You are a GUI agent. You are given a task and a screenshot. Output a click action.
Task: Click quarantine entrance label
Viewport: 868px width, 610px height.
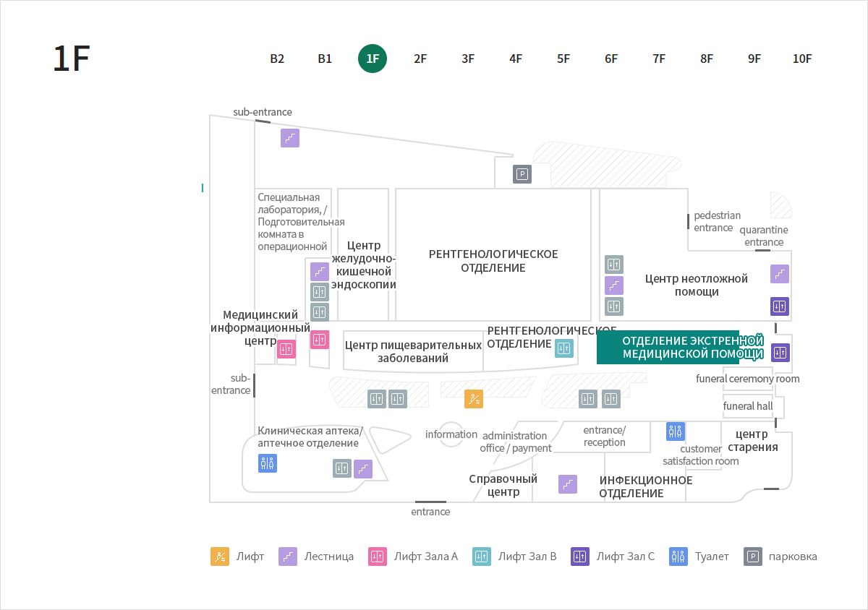click(x=764, y=236)
